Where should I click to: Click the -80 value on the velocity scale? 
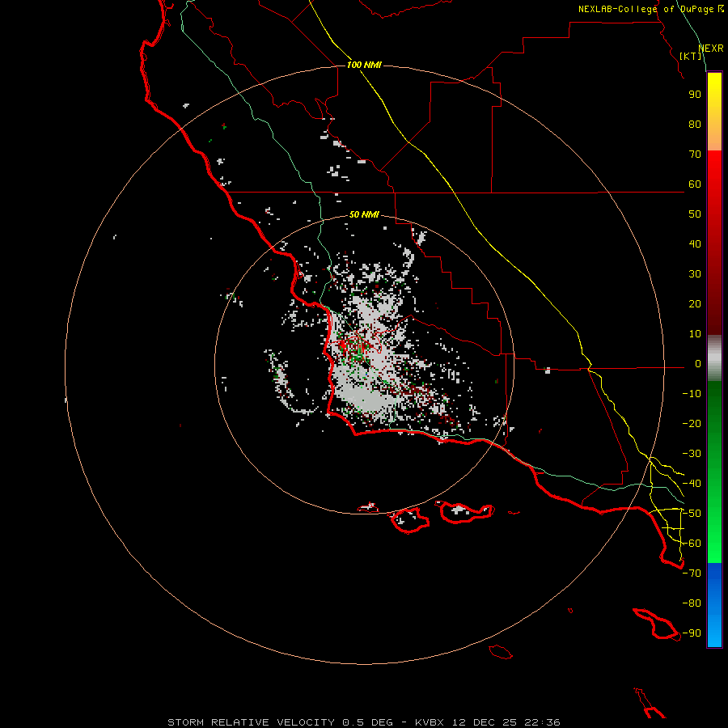[x=692, y=603]
